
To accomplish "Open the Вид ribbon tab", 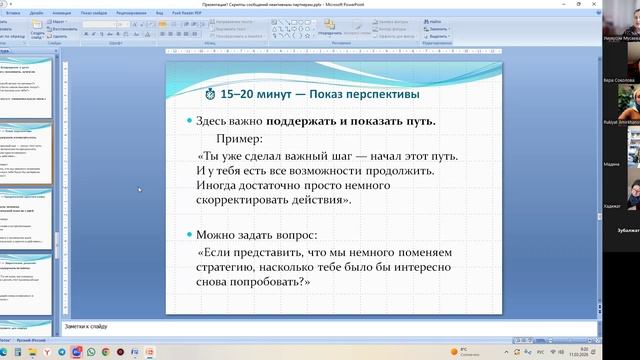I will click(160, 13).
